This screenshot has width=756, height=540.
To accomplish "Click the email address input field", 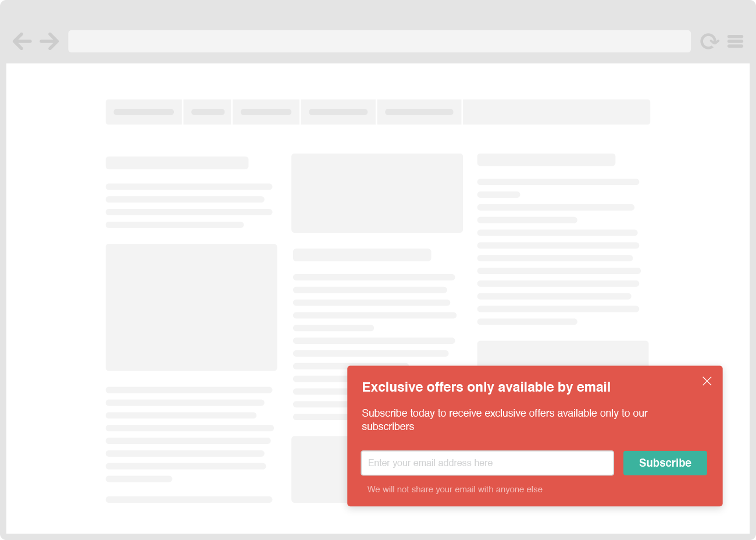I will pyautogui.click(x=487, y=463).
